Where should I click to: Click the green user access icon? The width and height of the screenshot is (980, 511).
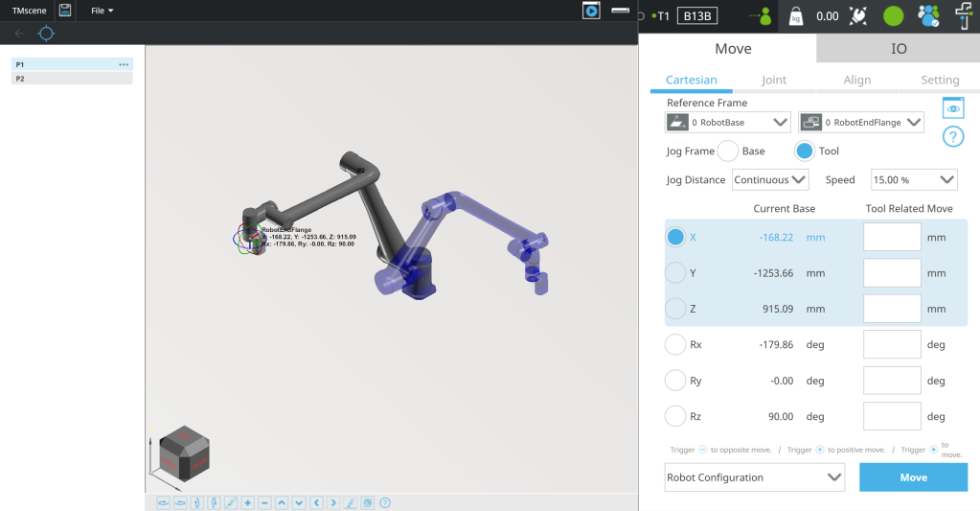[x=761, y=16]
